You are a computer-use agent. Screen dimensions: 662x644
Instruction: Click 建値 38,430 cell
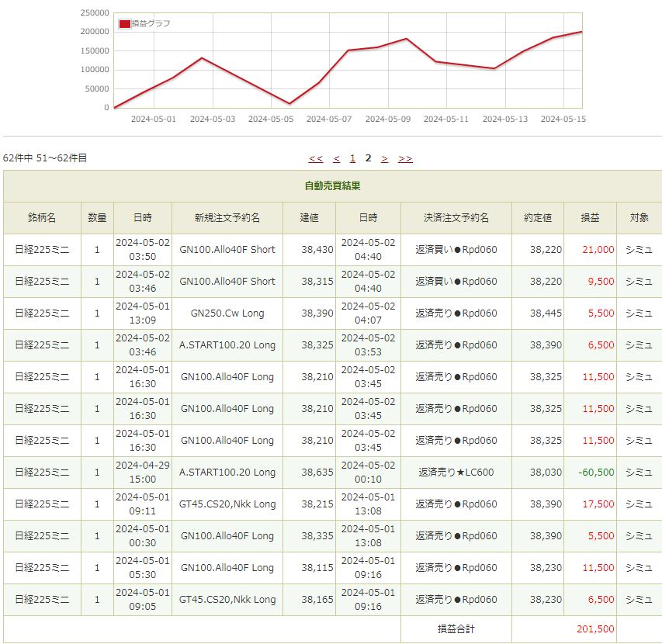[x=309, y=250]
